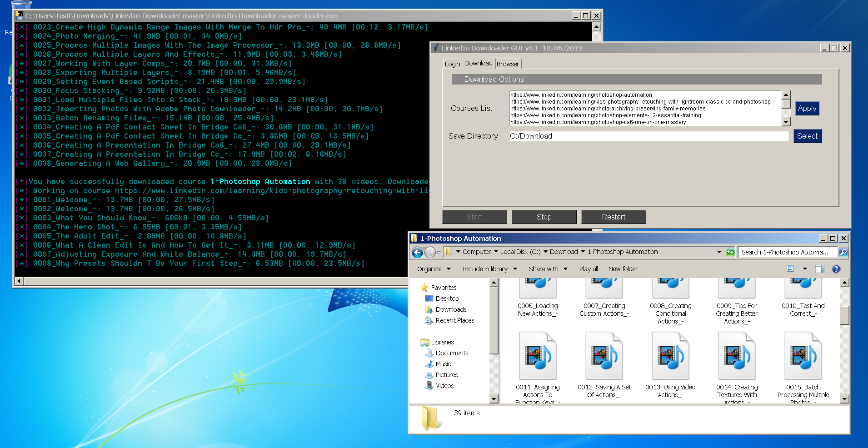Expand the Download breadcrumb dropdown arrow

[583, 252]
